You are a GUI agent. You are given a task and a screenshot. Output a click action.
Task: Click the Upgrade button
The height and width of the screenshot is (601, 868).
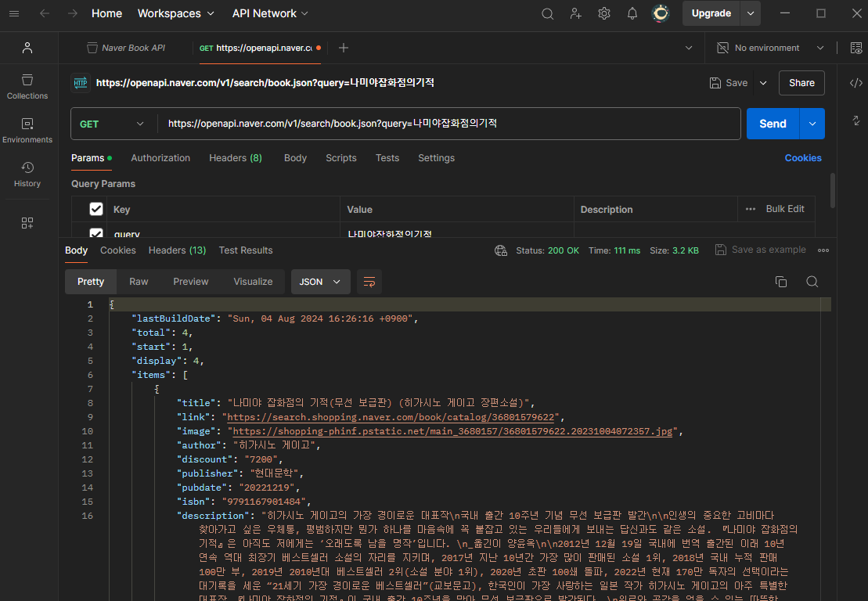click(x=711, y=13)
